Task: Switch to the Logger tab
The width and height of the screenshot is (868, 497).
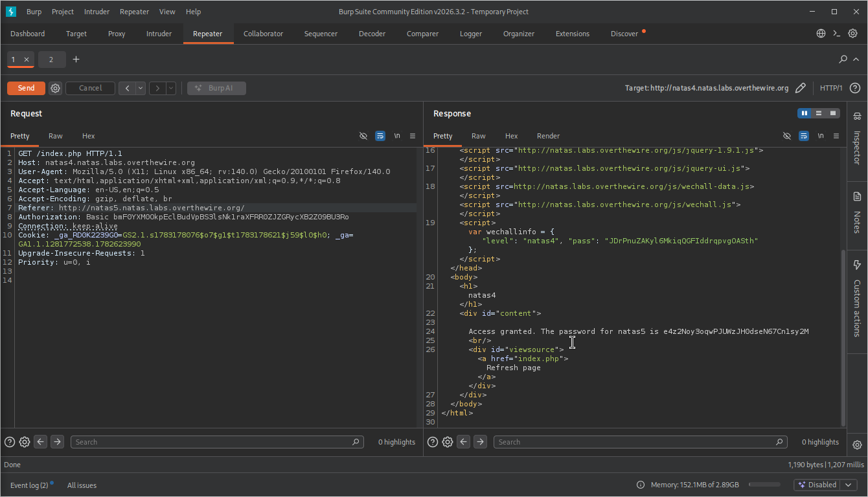Action: click(471, 34)
